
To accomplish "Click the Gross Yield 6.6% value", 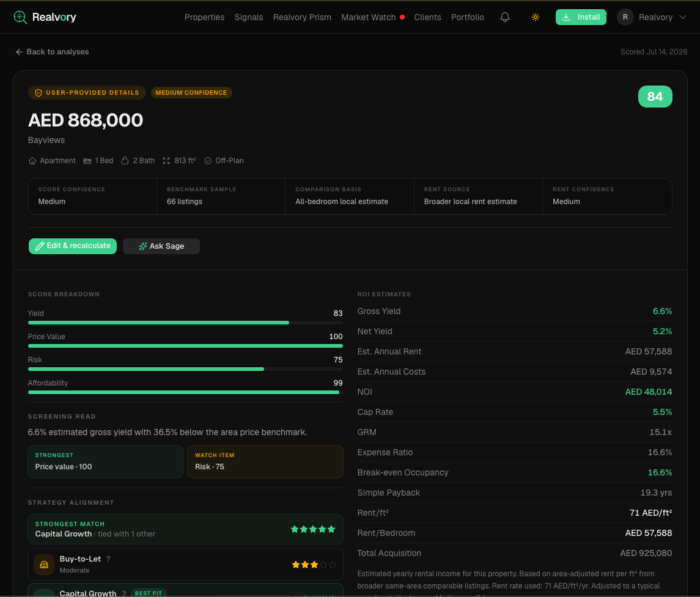I will [x=662, y=311].
